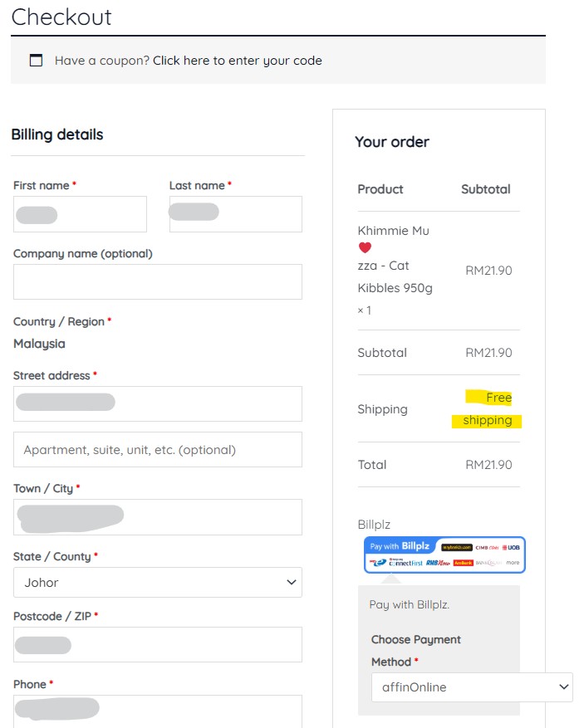Image resolution: width=584 pixels, height=728 pixels.
Task: Click the Company name input field
Action: (157, 281)
